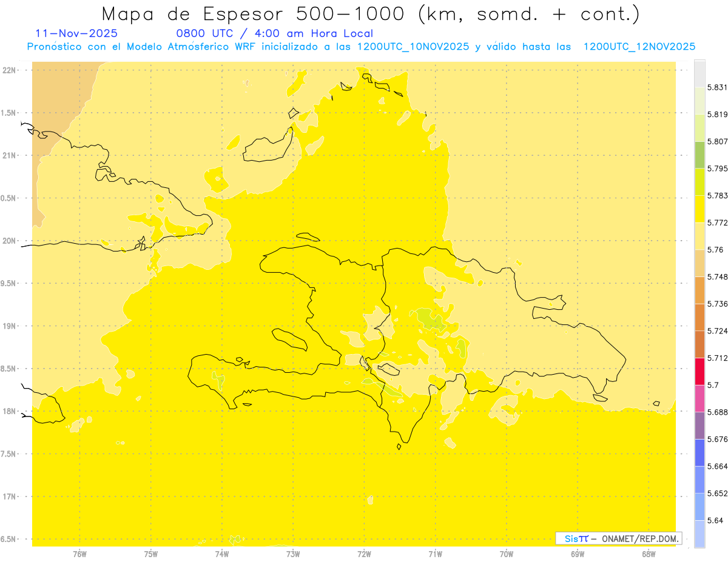Click the legend value 5.724
This screenshot has width=728, height=562.
pos(717,331)
